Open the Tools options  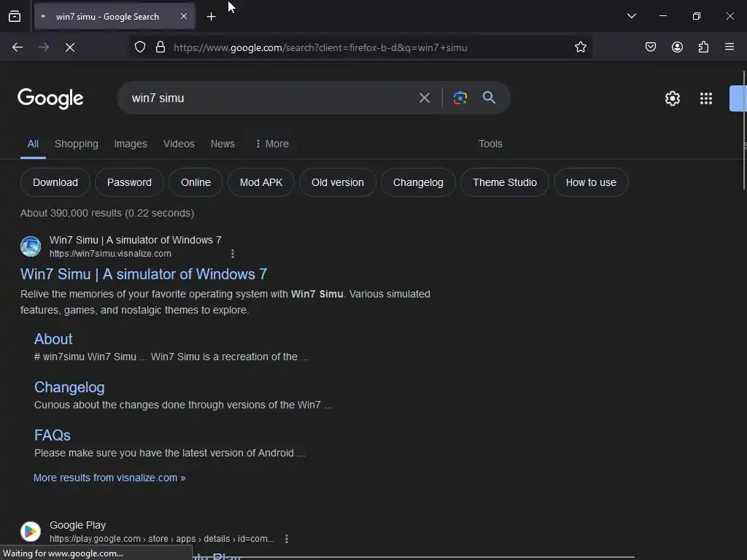(490, 144)
